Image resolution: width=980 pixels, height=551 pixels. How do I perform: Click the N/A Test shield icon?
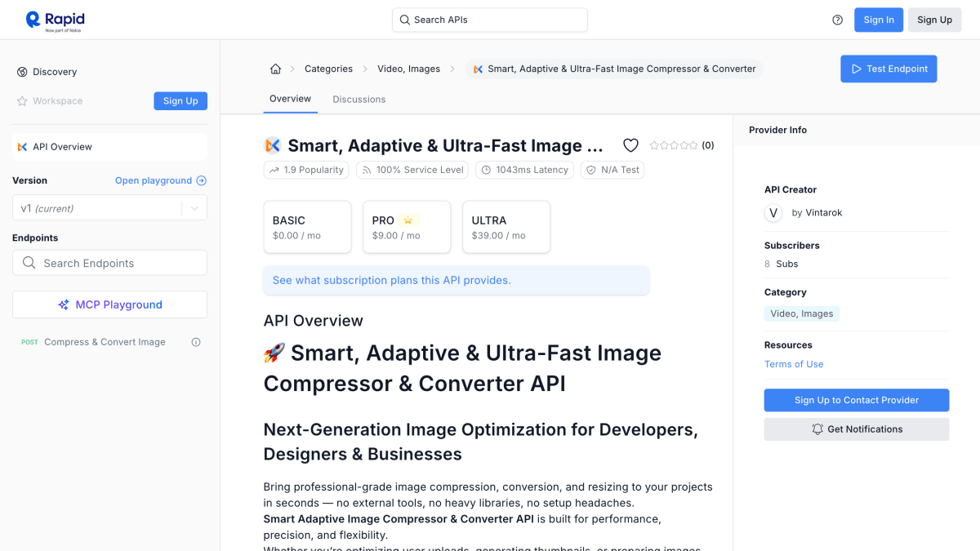(590, 170)
